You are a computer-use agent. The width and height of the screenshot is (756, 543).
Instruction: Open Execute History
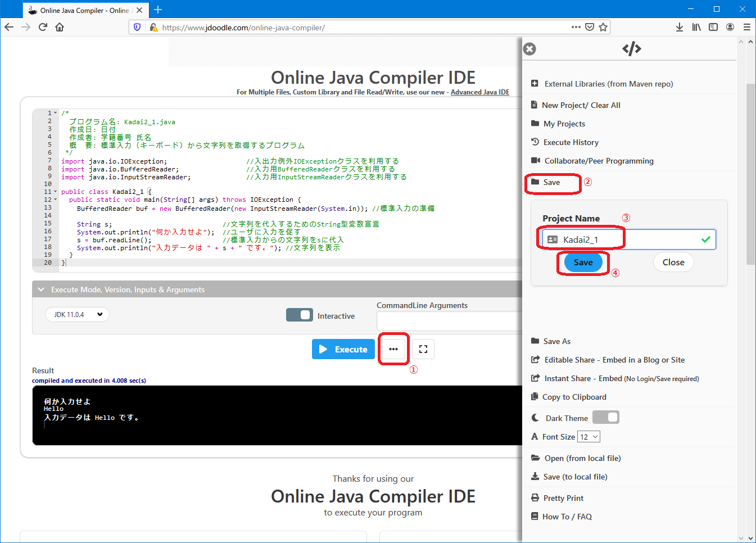tap(565, 142)
